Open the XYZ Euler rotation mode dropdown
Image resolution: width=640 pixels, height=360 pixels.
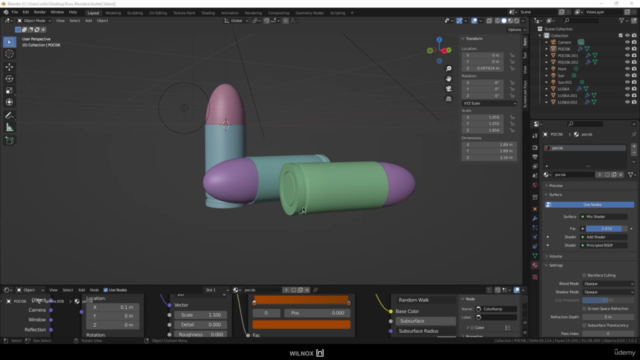pyautogui.click(x=489, y=103)
